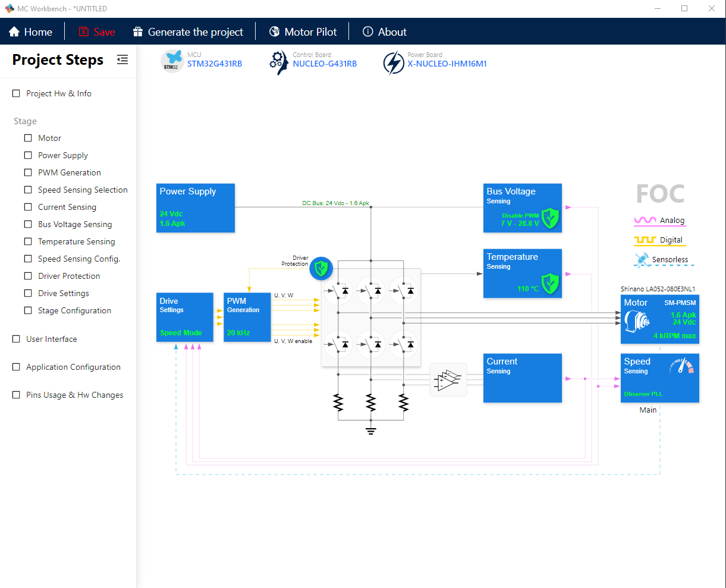Check the Stage Configuration checkbox
The width and height of the screenshot is (726, 588).
tap(28, 310)
